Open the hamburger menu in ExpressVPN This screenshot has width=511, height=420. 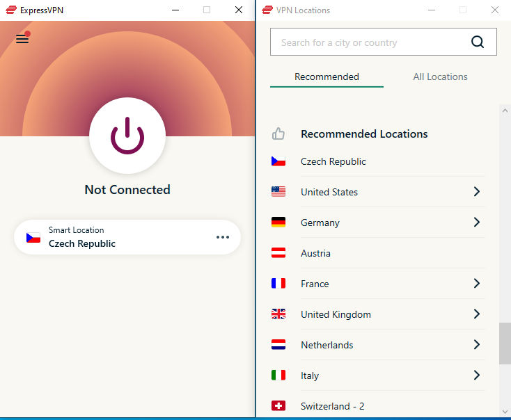pos(22,39)
